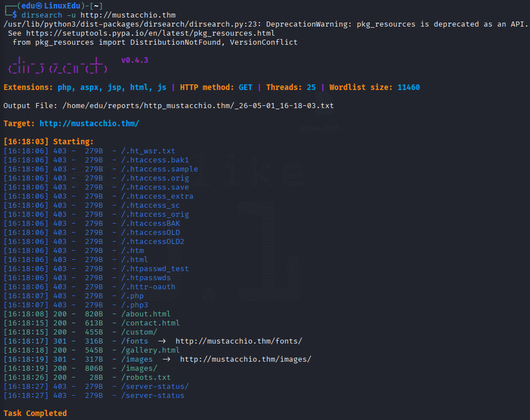Click the Threads value "25"
This screenshot has width=530, height=420.
coord(311,88)
